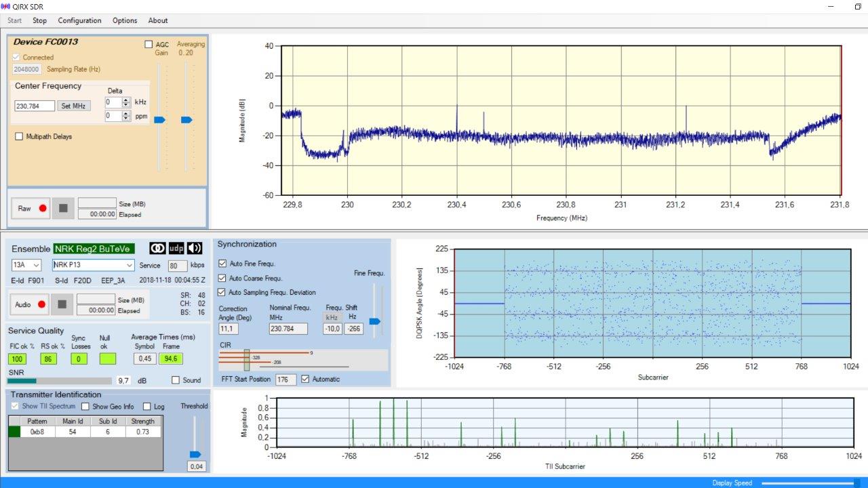
Task: Click the Set MHz button
Action: [x=74, y=106]
